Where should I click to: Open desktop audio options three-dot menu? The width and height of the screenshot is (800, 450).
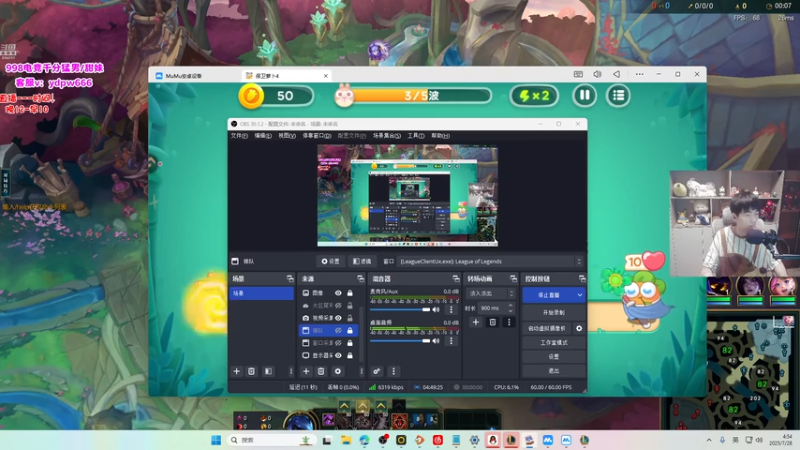click(x=451, y=341)
